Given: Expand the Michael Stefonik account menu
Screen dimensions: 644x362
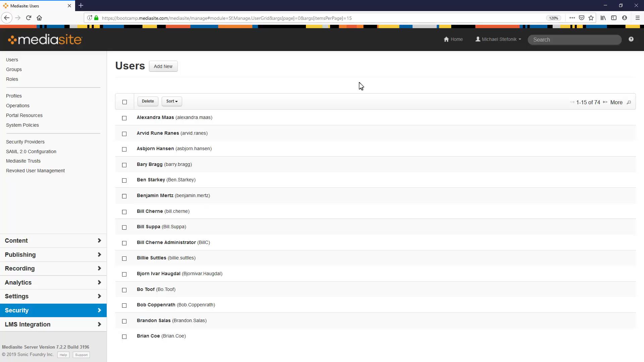Looking at the screenshot, I should (498, 39).
